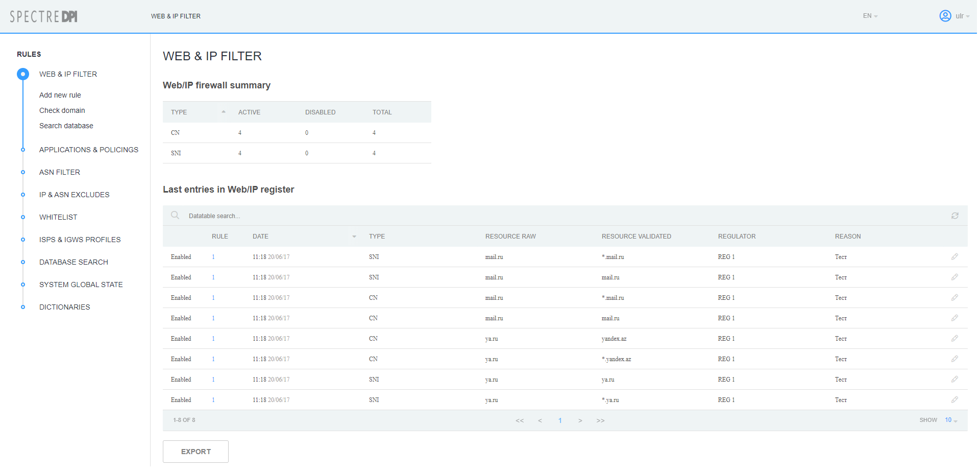
Task: Open the Check domain link
Action: [62, 110]
